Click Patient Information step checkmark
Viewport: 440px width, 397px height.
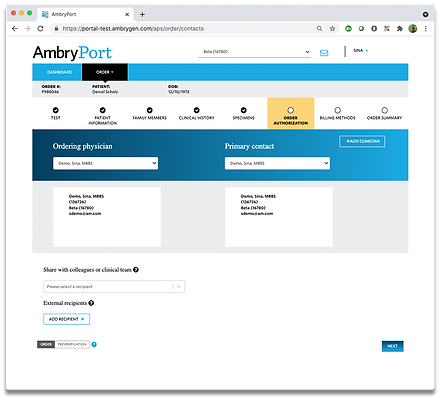[103, 110]
